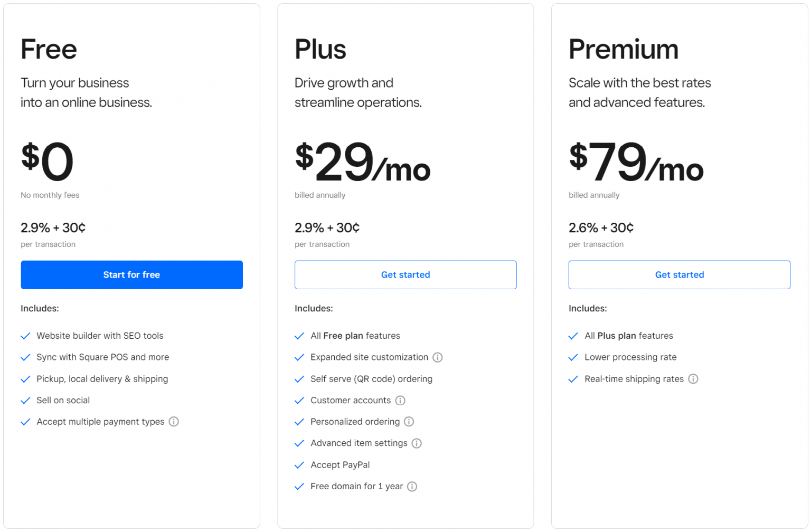Expand details under All Free plan features
This screenshot has width=811, height=532.
355,336
